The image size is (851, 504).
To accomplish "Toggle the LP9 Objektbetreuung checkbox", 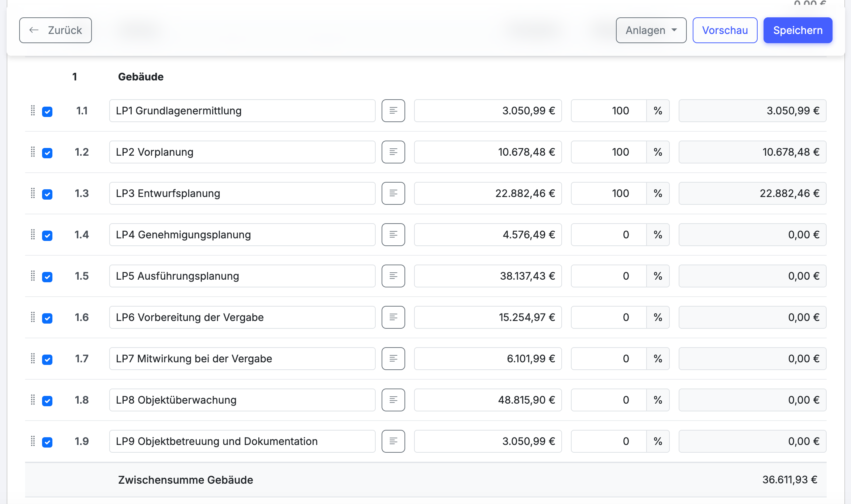I will (x=47, y=442).
